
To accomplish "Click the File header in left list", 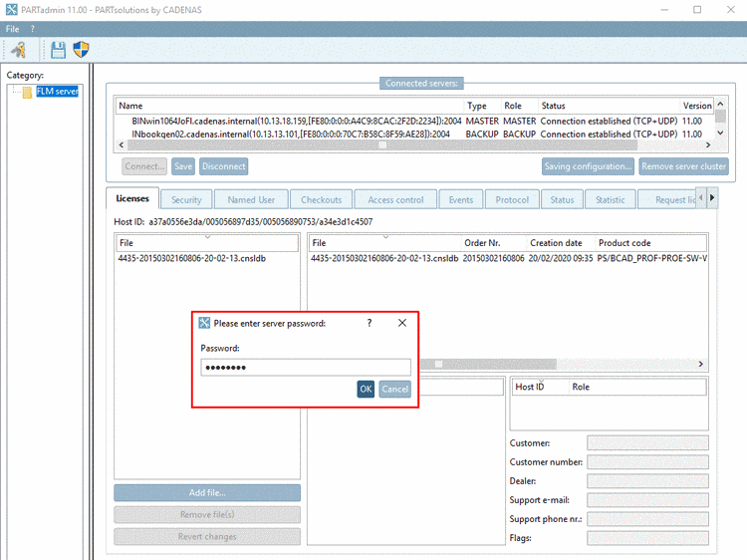I will pos(208,243).
